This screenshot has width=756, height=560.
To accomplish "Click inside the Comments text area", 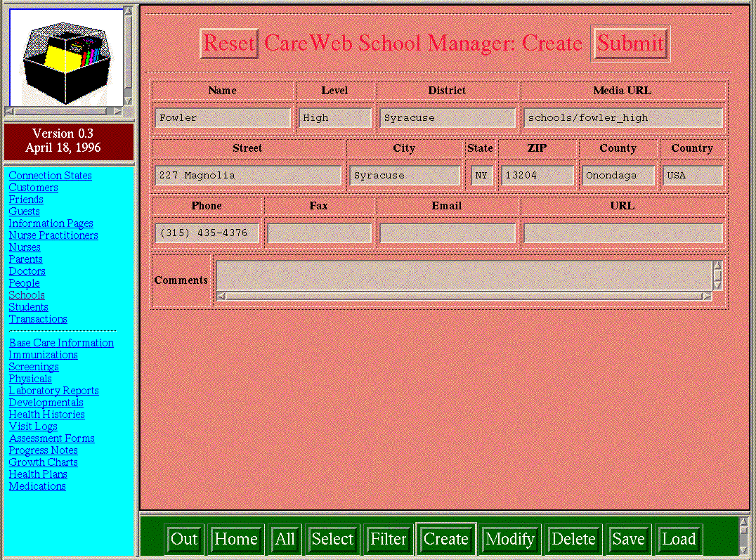I will click(464, 276).
